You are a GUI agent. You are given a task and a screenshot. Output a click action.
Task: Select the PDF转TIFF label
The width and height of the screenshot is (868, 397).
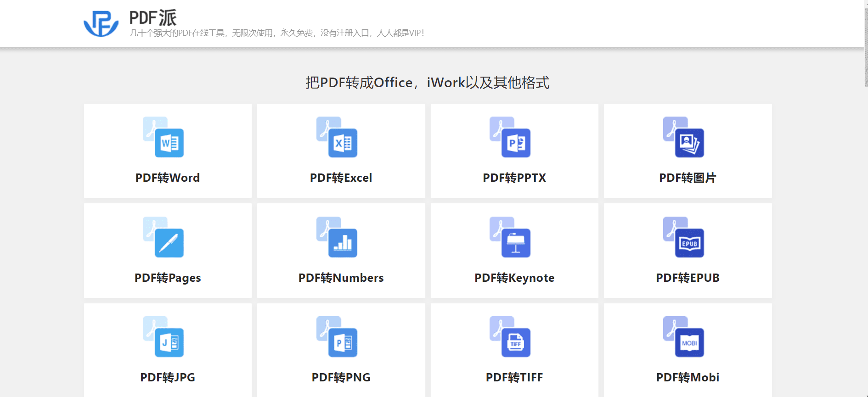point(514,377)
